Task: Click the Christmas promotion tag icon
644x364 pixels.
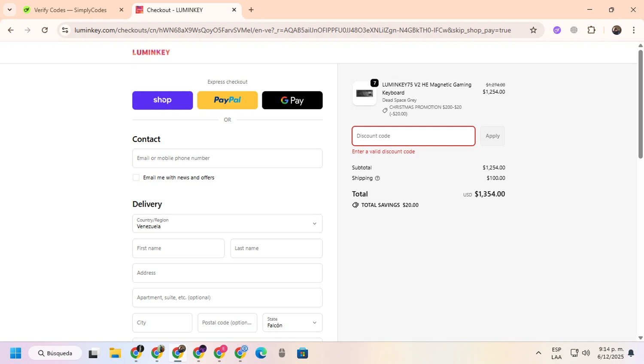Action: pyautogui.click(x=385, y=110)
